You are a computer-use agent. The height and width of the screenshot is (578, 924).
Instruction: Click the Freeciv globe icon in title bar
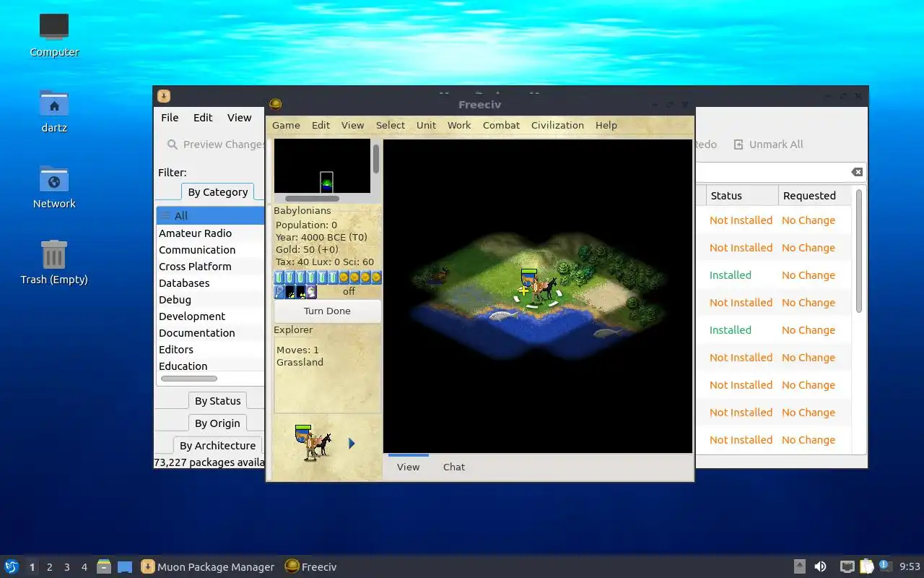275,104
